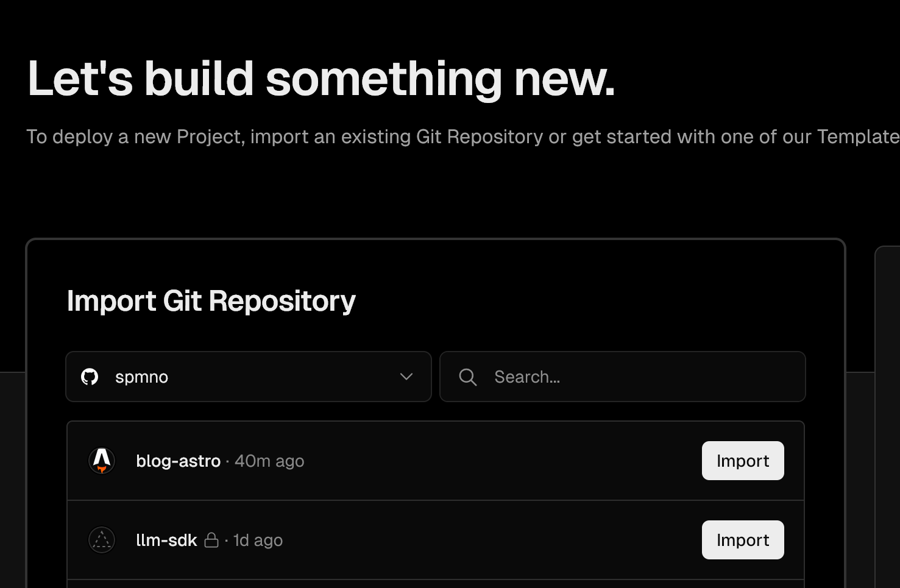The height and width of the screenshot is (588, 900).
Task: Click empty space in blog-astro repository row
Action: pos(500,461)
